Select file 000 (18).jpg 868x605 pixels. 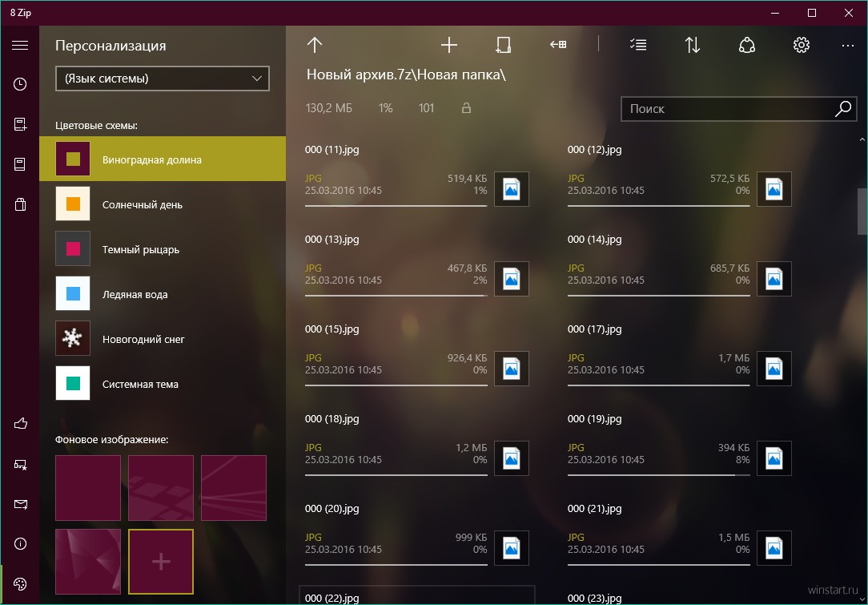417,446
